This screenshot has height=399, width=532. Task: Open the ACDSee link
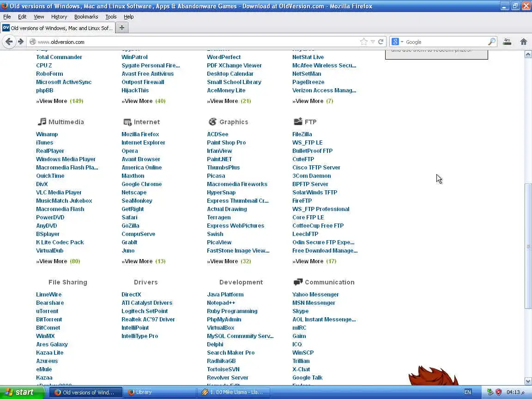(x=218, y=134)
